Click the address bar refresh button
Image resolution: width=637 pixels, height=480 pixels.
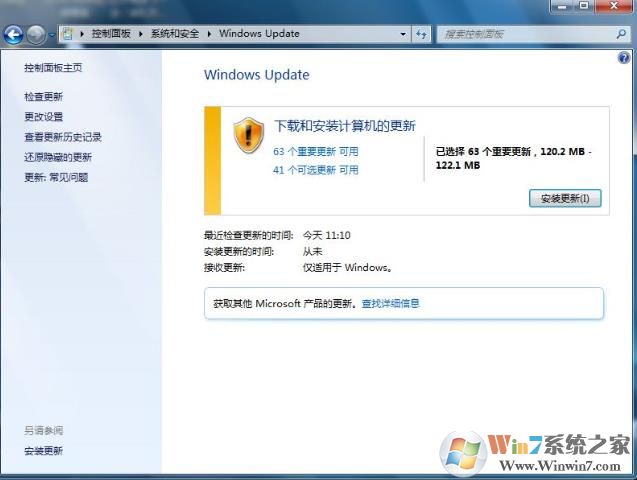click(x=421, y=34)
